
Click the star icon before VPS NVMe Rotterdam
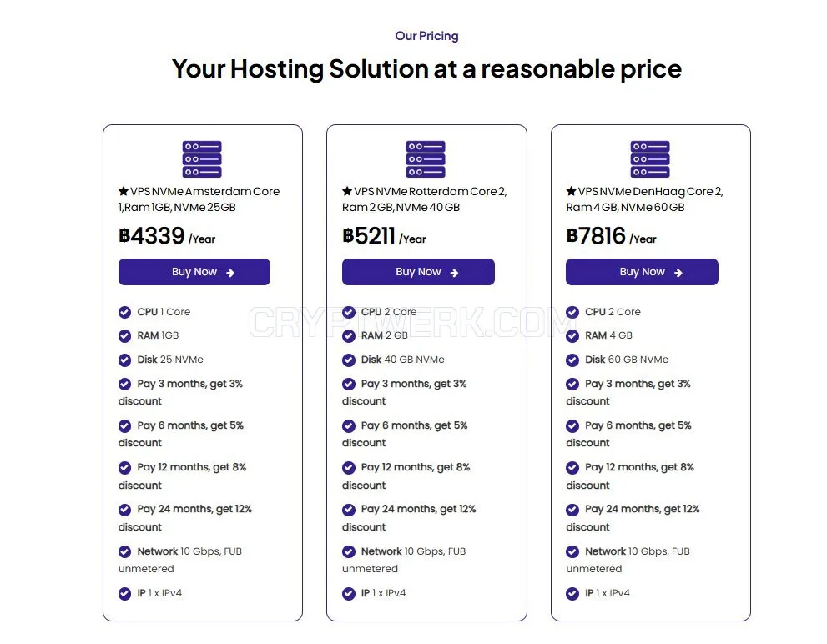point(347,191)
